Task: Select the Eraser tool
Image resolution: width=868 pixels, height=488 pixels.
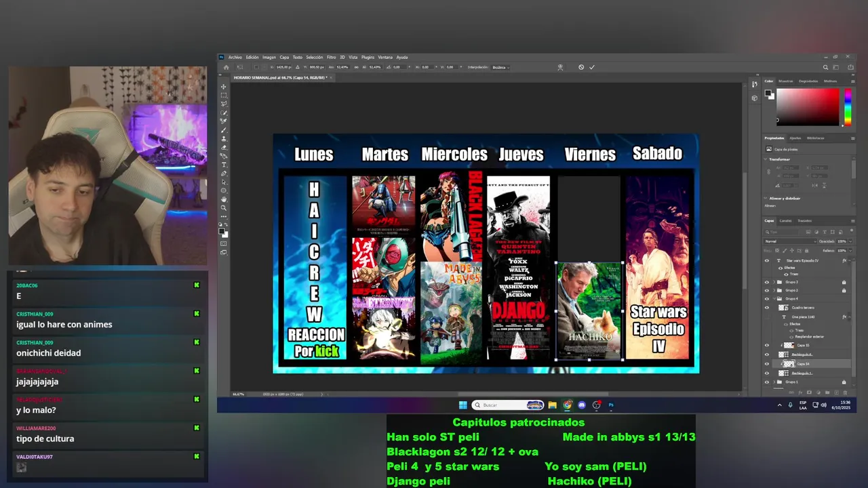Action: [224, 148]
